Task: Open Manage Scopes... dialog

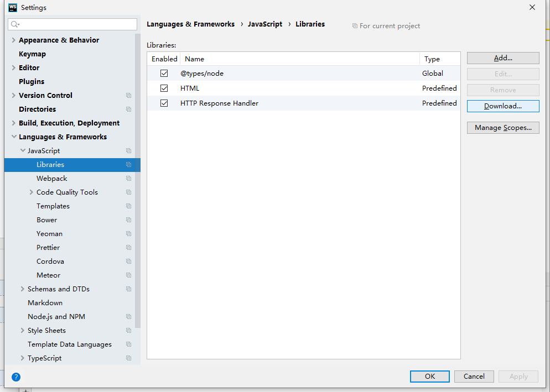Action: pos(503,128)
